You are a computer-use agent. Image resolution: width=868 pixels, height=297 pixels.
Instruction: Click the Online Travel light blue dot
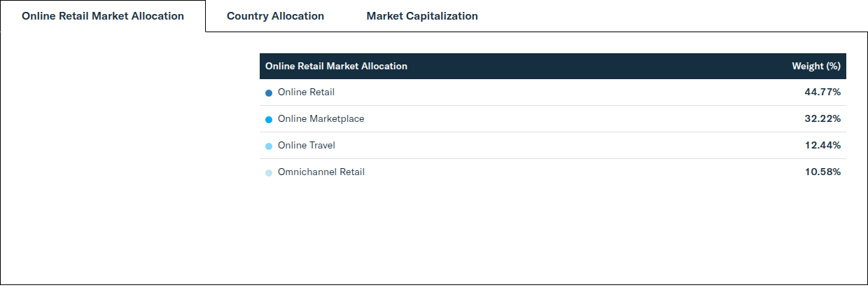click(269, 146)
